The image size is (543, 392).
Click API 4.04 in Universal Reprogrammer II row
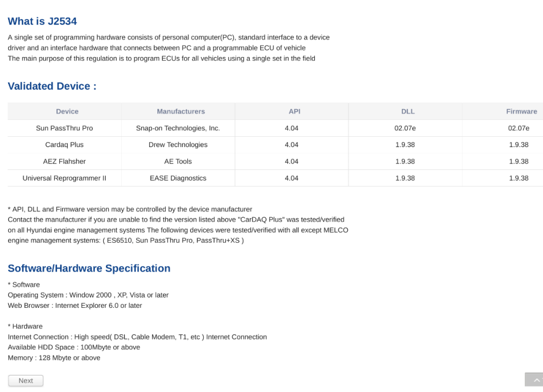click(292, 178)
